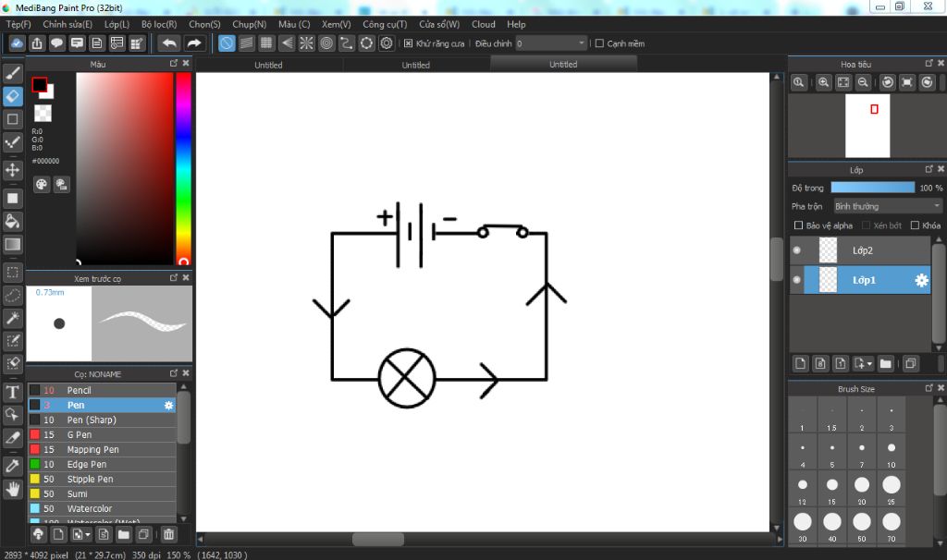Click the Redo arrow in toolbar

[194, 43]
